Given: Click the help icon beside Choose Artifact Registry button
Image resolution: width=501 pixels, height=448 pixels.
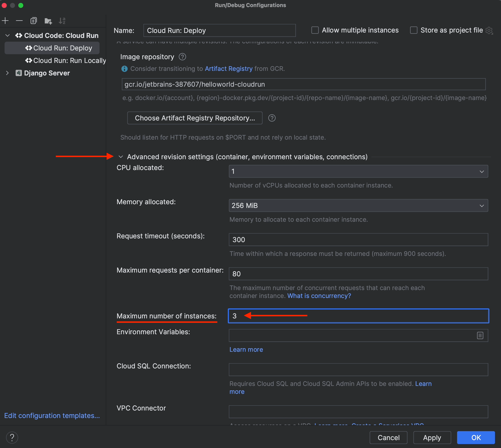Looking at the screenshot, I should (272, 118).
